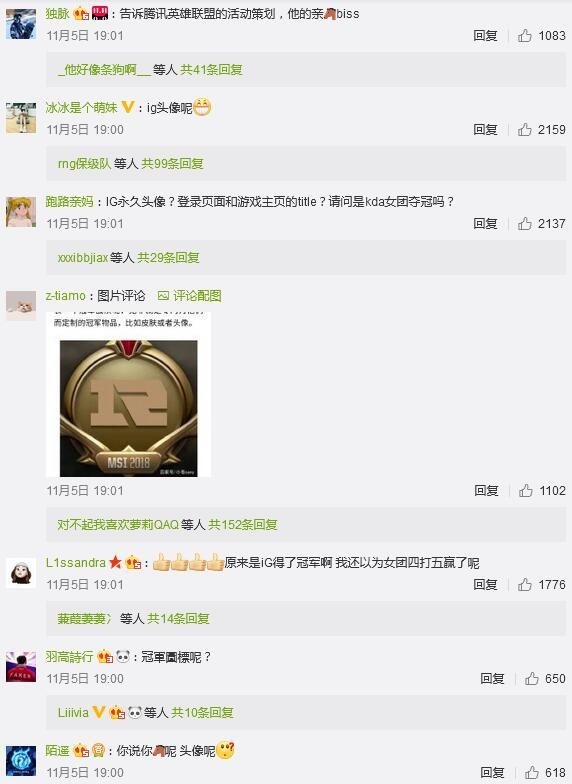Give thumbs-up to L1ssandra's comment

tap(524, 584)
